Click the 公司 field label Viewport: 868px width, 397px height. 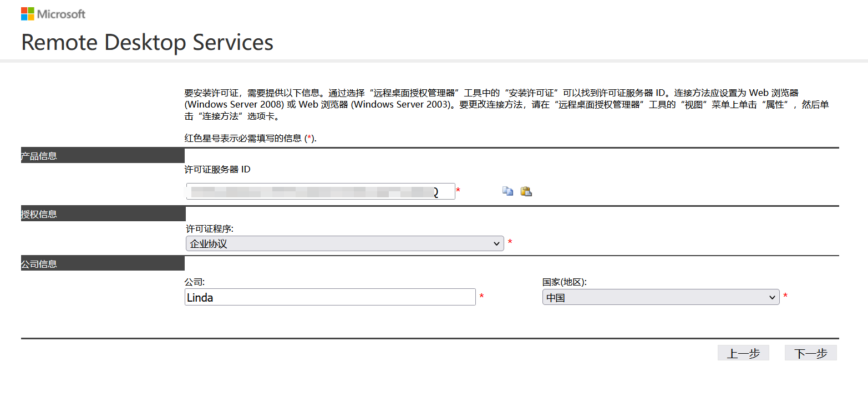[195, 282]
